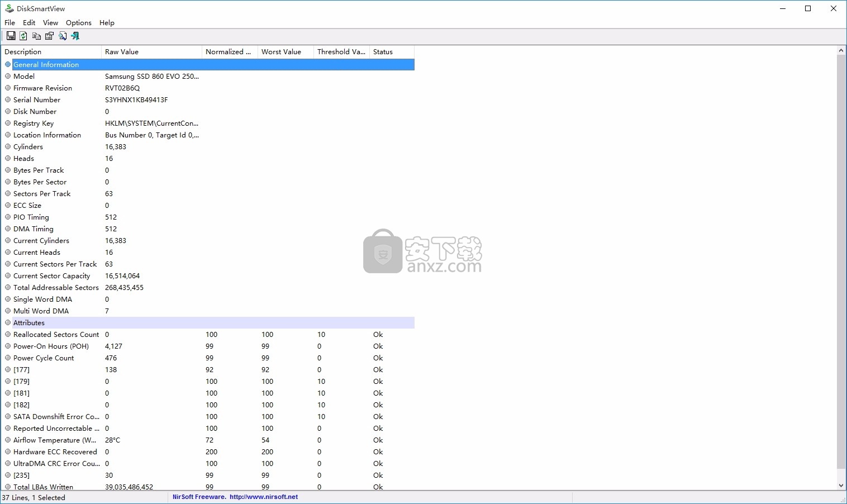Click the Refresh toolbar icon
This screenshot has width=847, height=504.
coord(23,36)
